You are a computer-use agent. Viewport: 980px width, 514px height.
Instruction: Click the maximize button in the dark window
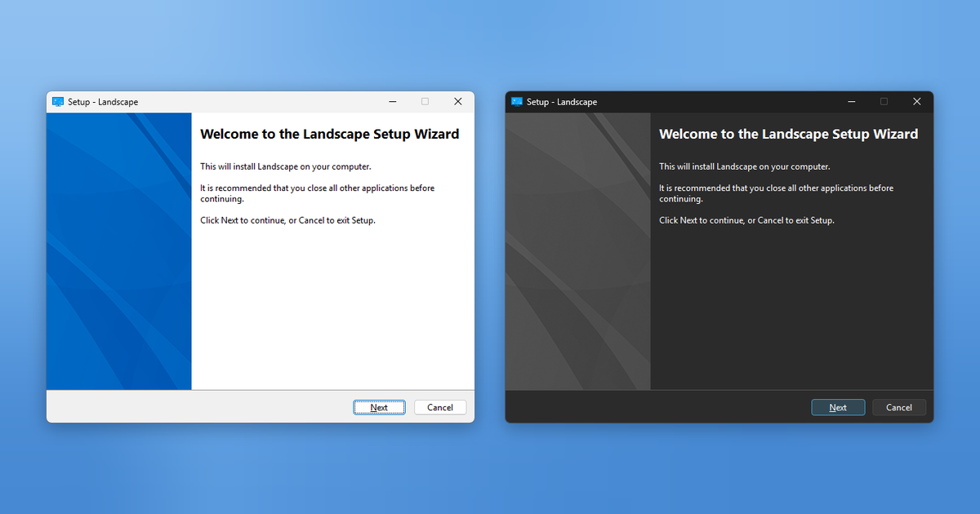pos(884,102)
